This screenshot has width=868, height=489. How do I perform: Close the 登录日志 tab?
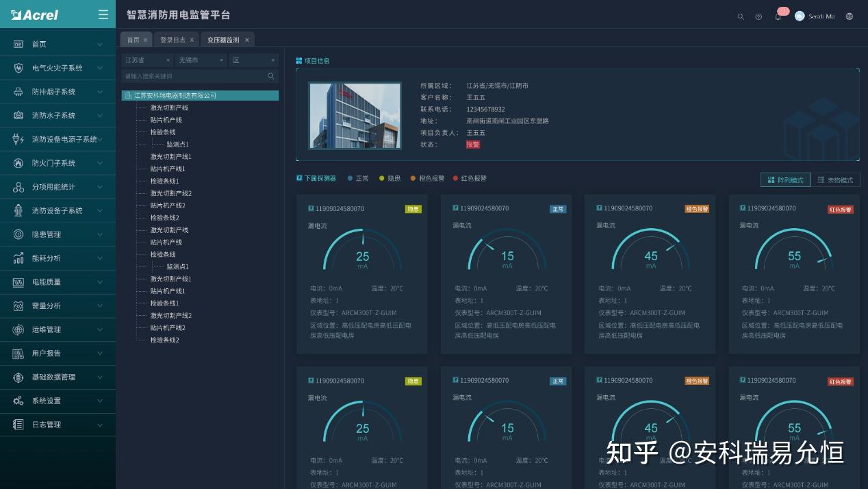[x=192, y=40]
